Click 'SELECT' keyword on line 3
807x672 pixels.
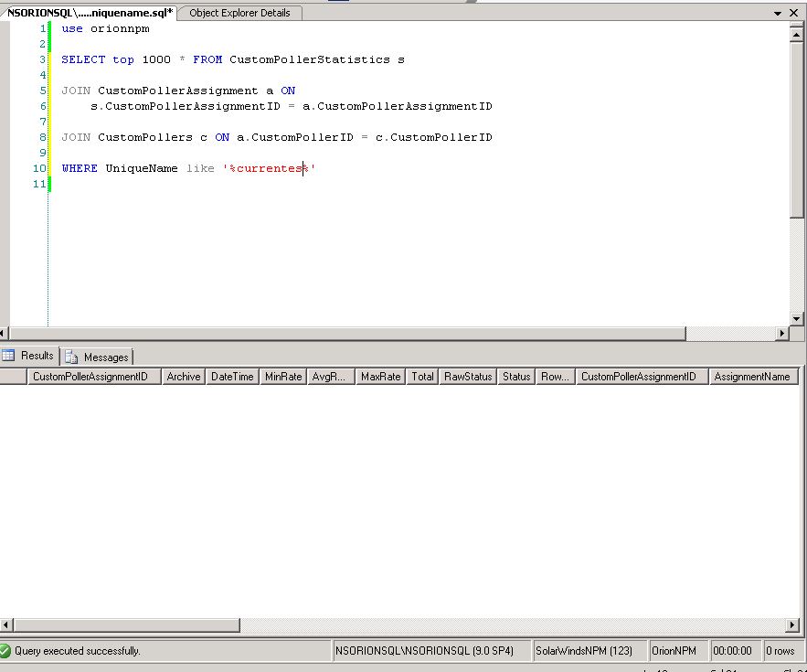point(83,59)
